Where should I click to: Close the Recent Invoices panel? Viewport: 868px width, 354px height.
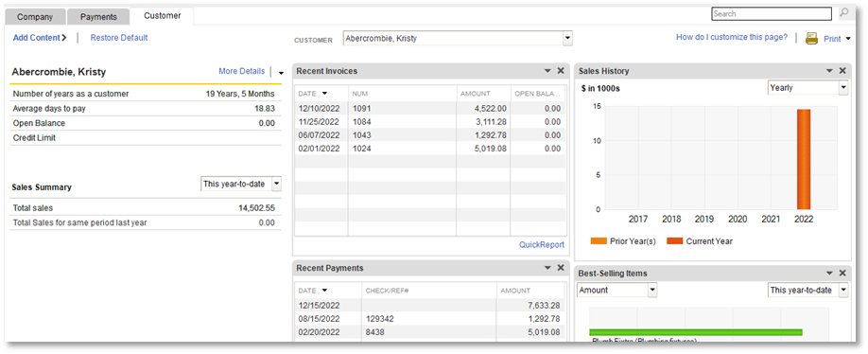pyautogui.click(x=560, y=71)
